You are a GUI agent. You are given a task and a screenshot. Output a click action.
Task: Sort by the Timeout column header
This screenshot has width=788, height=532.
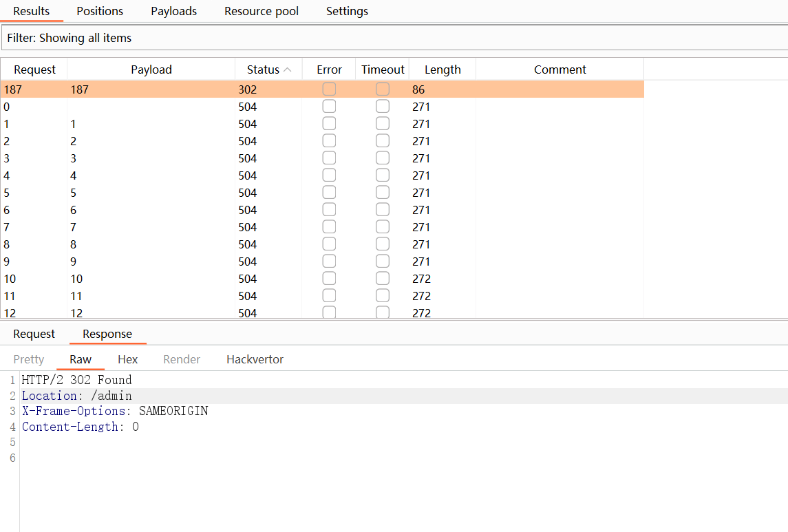(383, 70)
